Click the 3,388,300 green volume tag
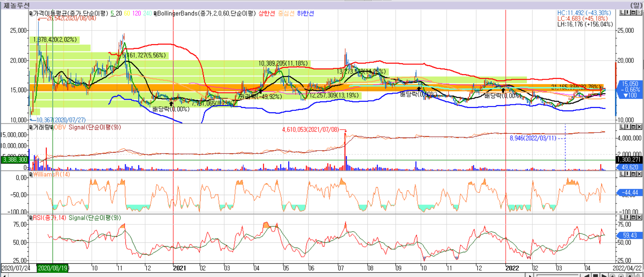Image resolution: width=644 pixels, height=277 pixels. tap(15, 160)
